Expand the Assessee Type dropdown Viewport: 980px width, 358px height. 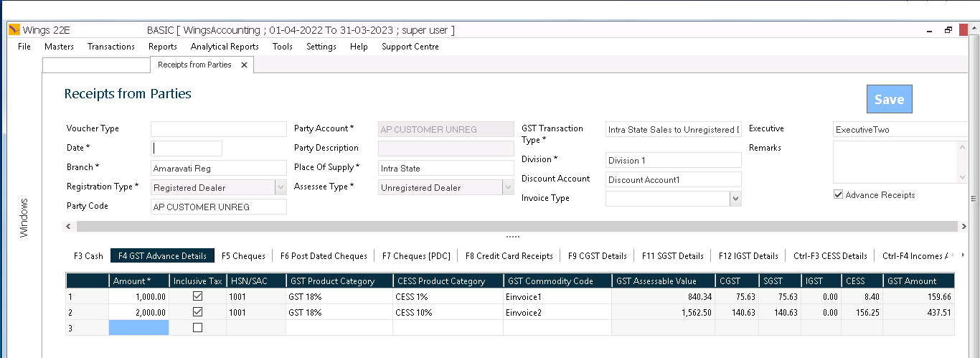tap(508, 188)
